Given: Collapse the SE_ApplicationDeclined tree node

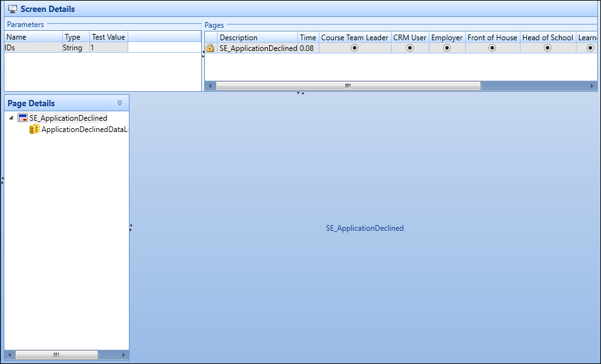Looking at the screenshot, I should [x=11, y=118].
